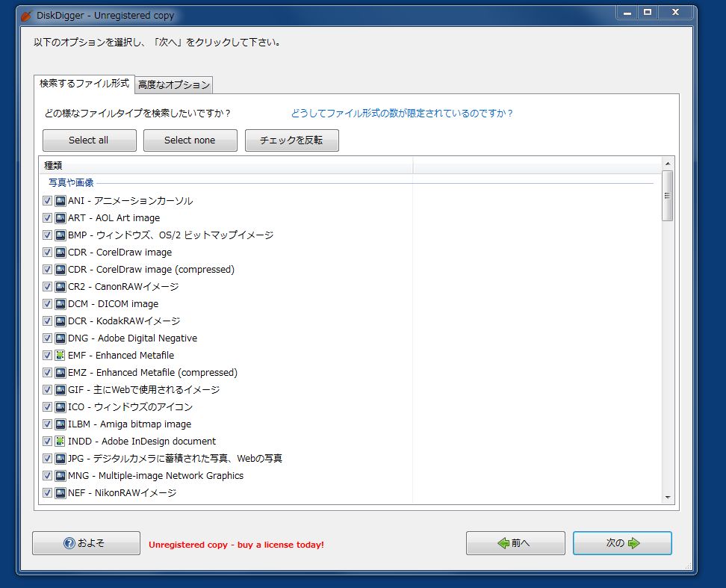The width and height of the screenshot is (726, 588).
Task: Uncheck the NEF NikonRAW checkbox
Action: coord(47,492)
